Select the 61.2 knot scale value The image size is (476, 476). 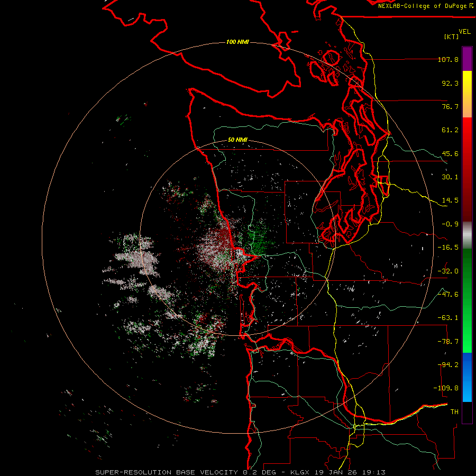tap(450, 130)
